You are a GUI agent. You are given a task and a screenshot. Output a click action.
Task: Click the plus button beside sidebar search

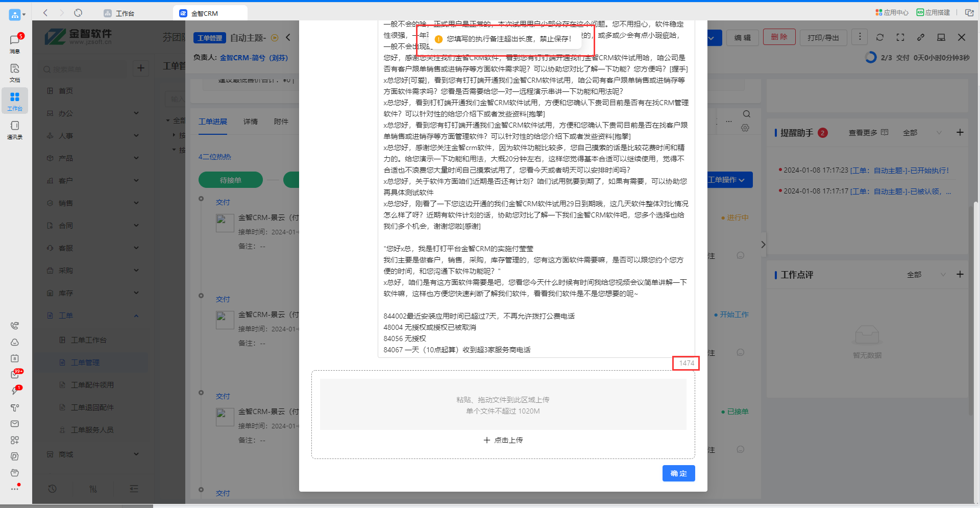pos(141,68)
